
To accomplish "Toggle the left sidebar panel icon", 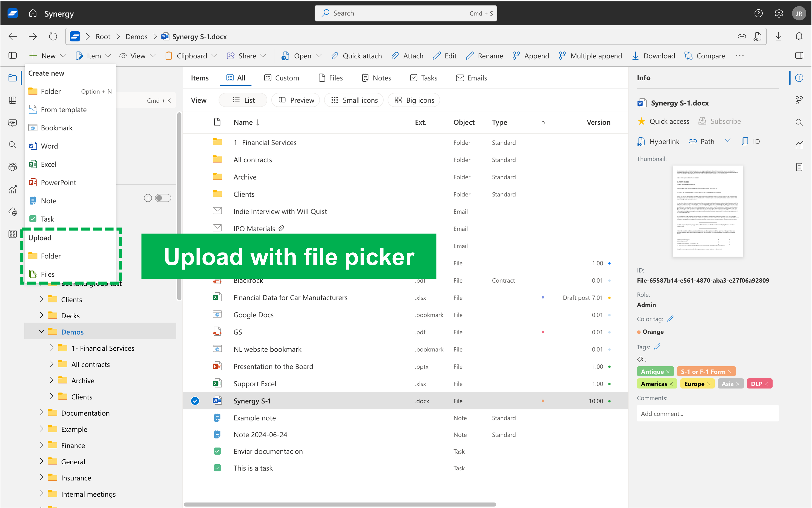I will [x=12, y=56].
